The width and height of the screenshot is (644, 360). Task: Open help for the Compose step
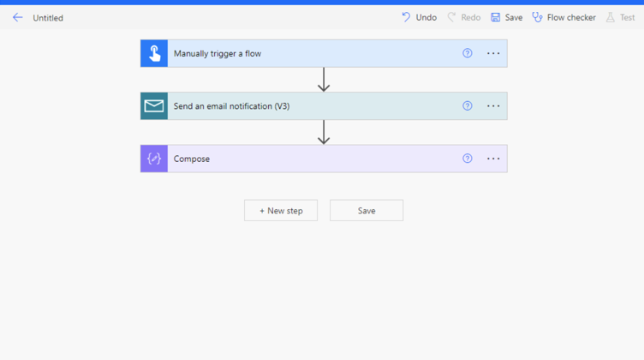pyautogui.click(x=468, y=159)
